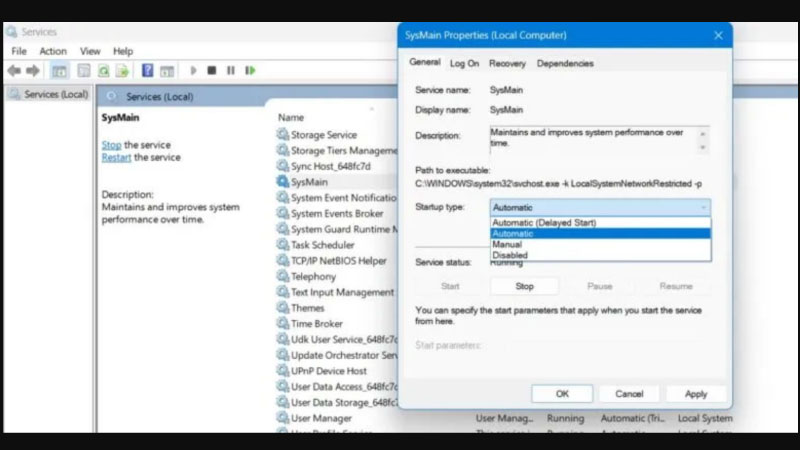This screenshot has width=800, height=450.
Task: Pick Automatic (Delayed Start) startup option
Action: point(544,222)
